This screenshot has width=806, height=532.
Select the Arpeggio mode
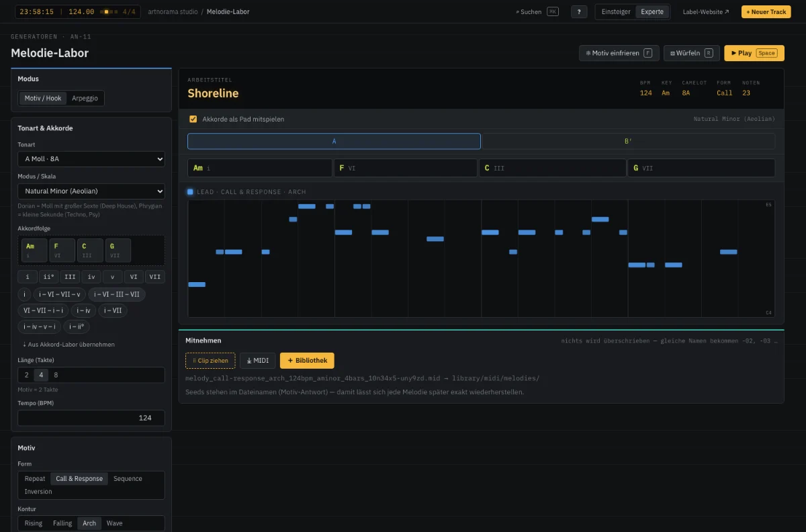85,98
